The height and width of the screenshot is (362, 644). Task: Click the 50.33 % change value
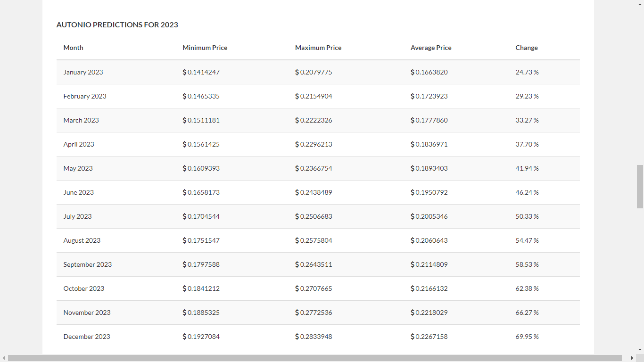(x=527, y=216)
